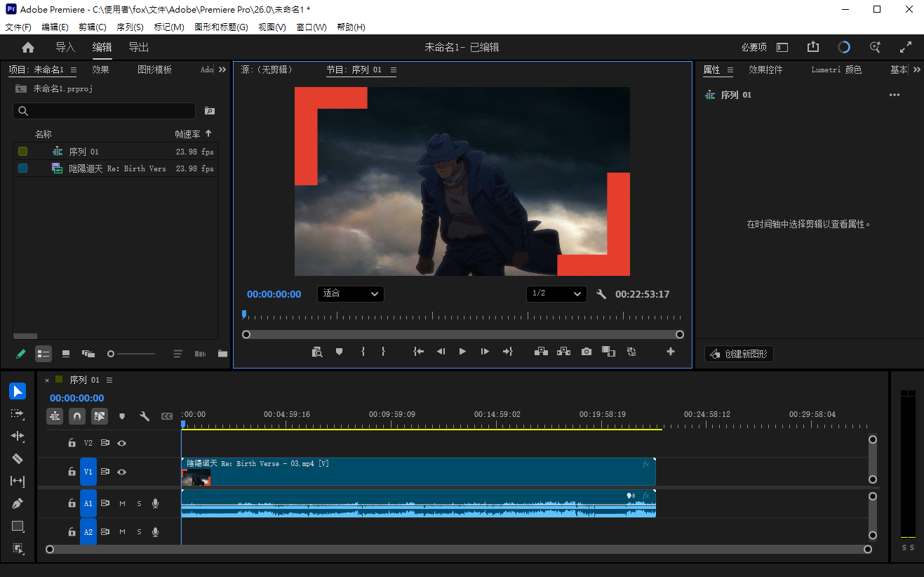
Task: Open three-dots menu for 序列 01 properties
Action: tap(895, 95)
